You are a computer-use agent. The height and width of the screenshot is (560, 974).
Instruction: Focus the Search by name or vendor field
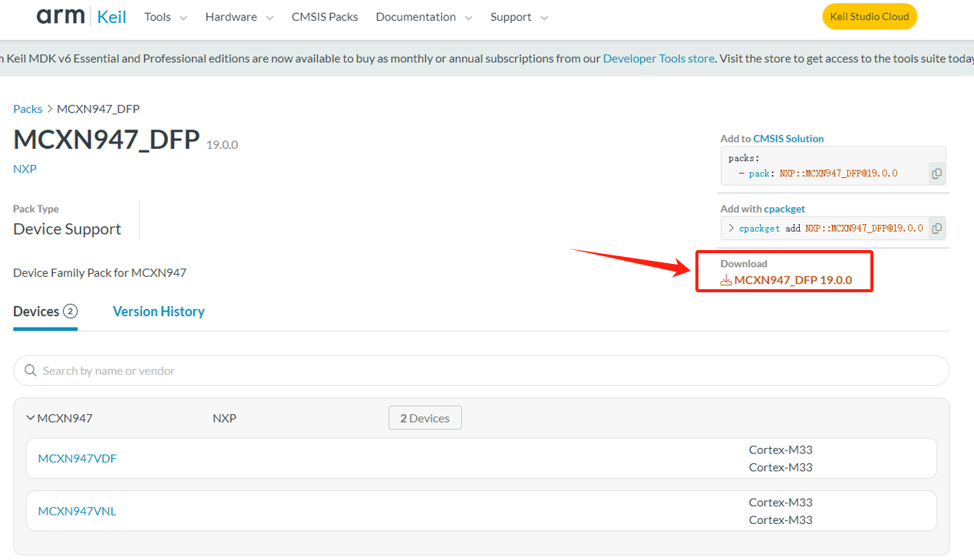tap(481, 371)
